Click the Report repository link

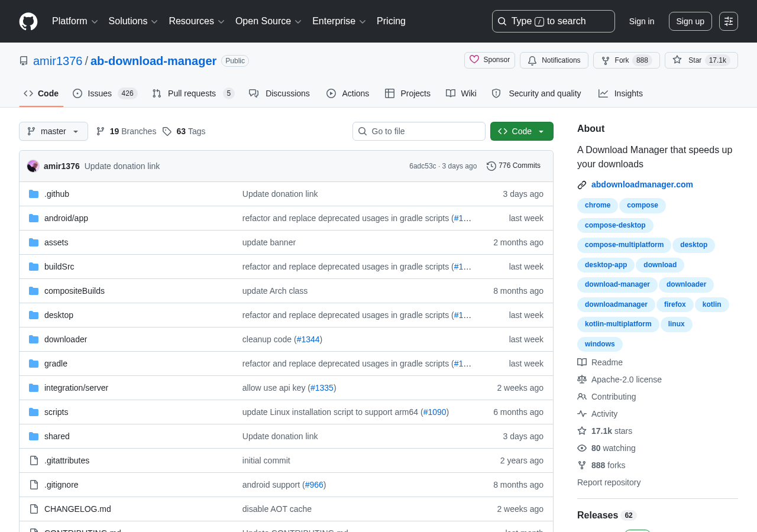tap(609, 482)
